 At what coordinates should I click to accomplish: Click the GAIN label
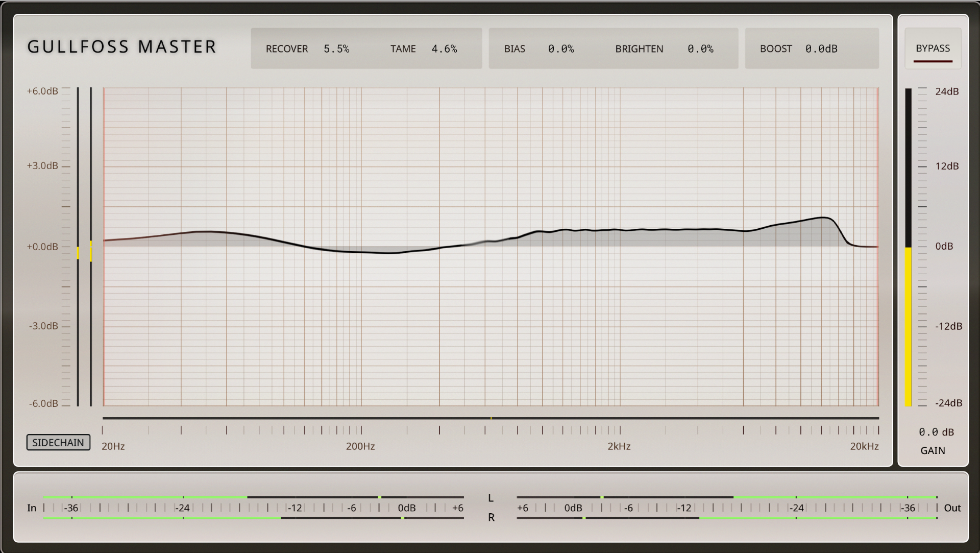(933, 450)
